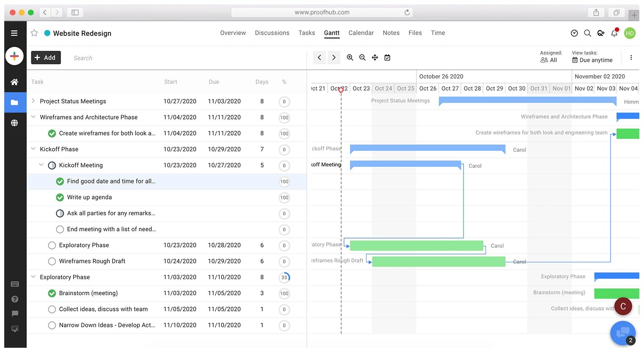Click the zoom out magnifier icon
Viewport: 644px width, 352px height.
point(362,58)
